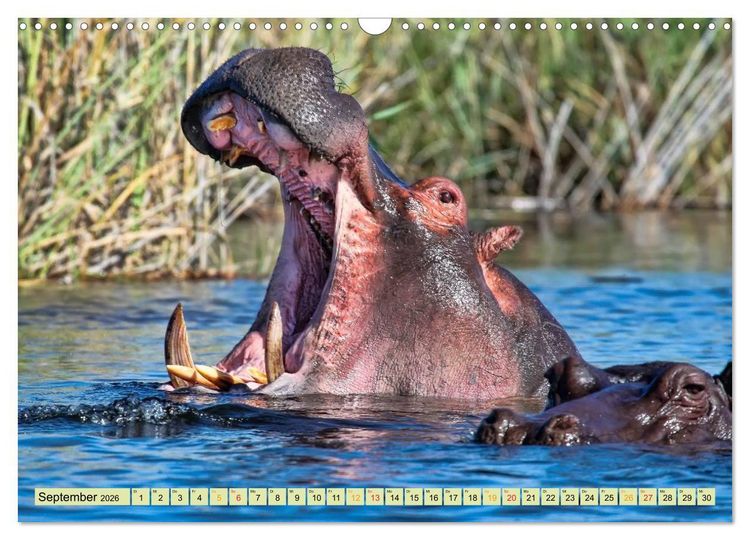Select day 5 highlighted weekend cell

[219, 497]
